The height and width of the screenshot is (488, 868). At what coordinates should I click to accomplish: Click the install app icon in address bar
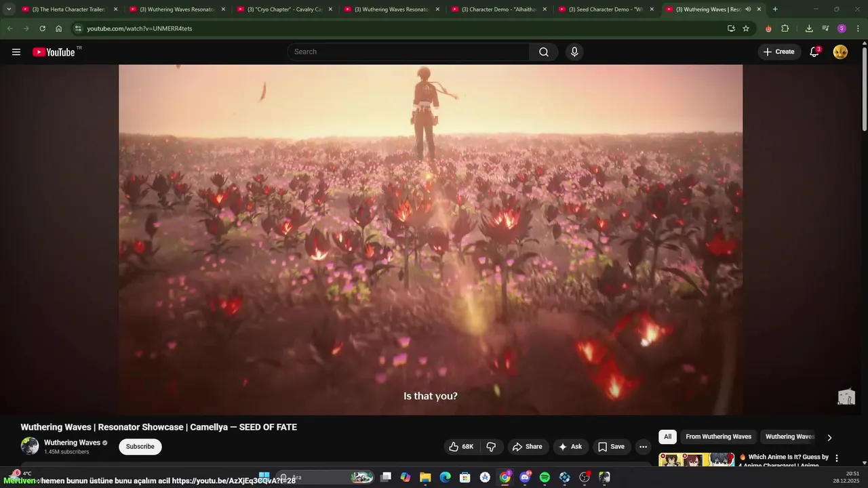pos(731,28)
